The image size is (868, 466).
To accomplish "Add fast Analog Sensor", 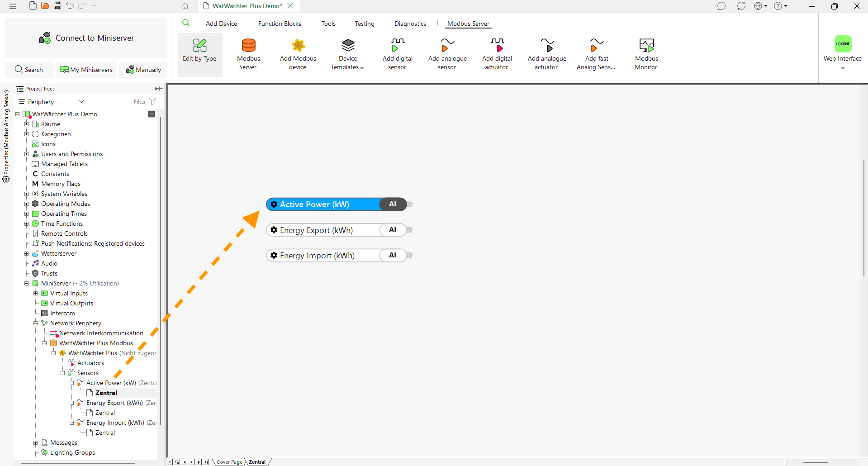I will (x=596, y=54).
